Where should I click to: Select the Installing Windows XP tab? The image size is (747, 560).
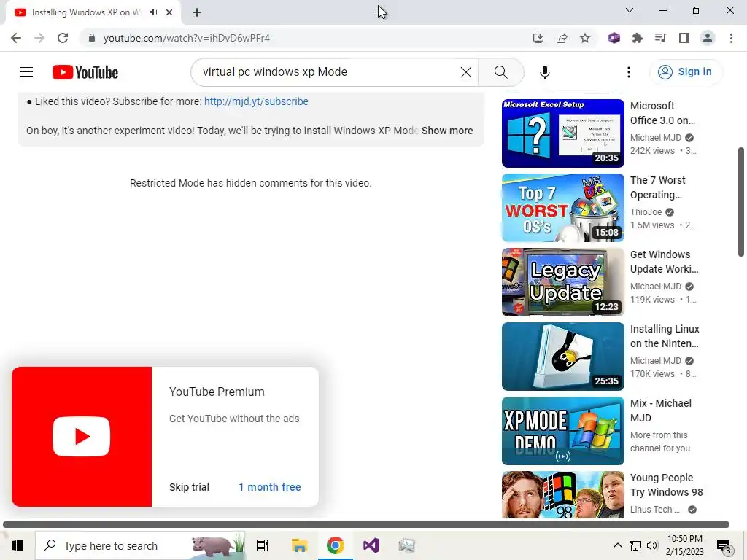coord(86,12)
